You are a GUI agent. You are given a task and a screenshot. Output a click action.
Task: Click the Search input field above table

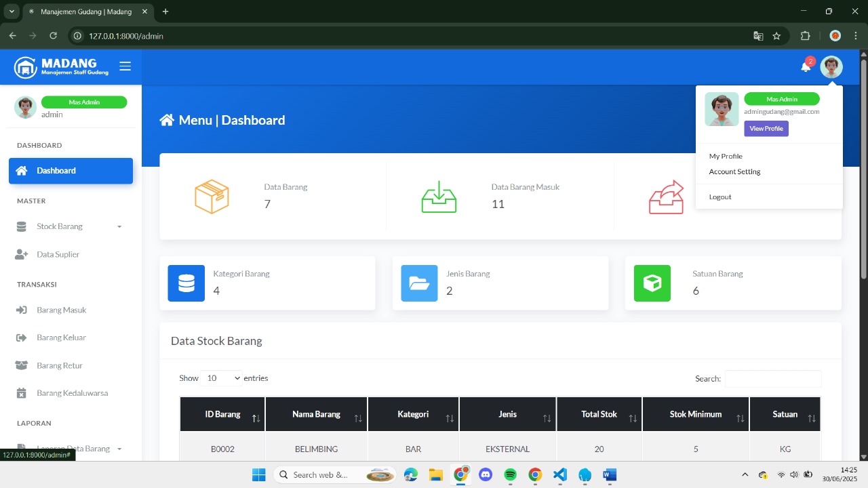(x=772, y=379)
